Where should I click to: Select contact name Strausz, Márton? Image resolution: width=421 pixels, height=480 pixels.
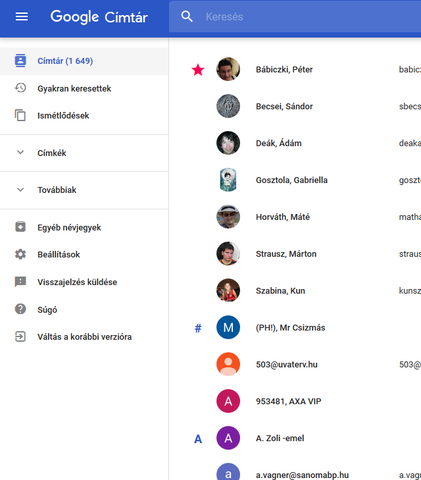pos(286,254)
